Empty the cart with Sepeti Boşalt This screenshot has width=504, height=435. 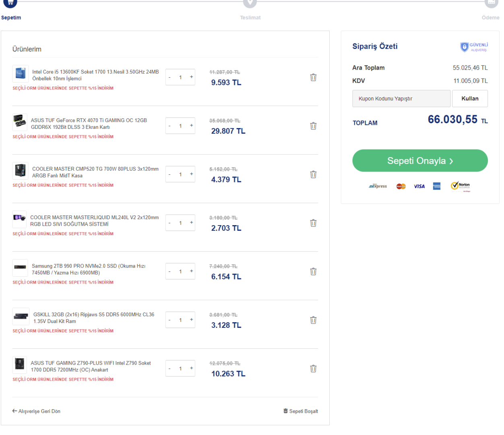[301, 411]
